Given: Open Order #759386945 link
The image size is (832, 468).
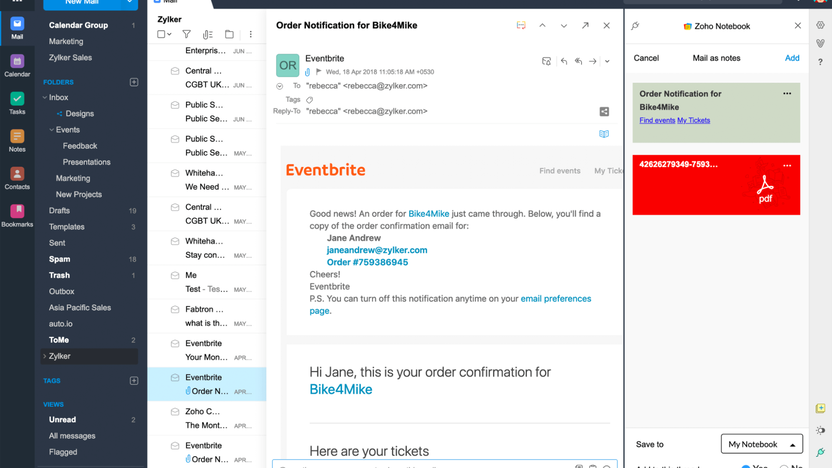Looking at the screenshot, I should [x=367, y=262].
